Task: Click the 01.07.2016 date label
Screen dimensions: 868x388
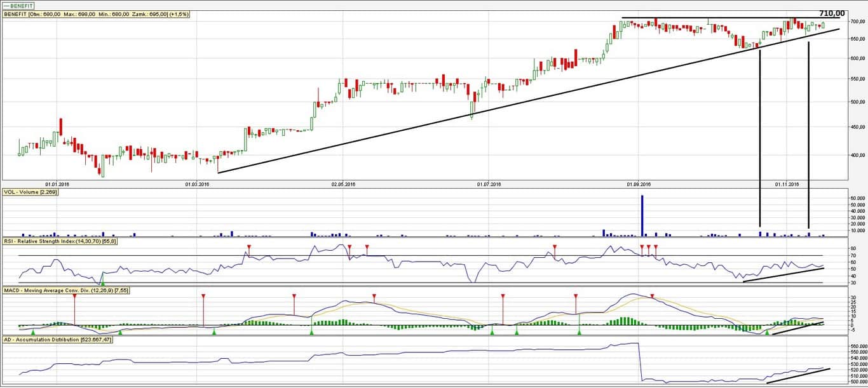Action: tap(488, 184)
